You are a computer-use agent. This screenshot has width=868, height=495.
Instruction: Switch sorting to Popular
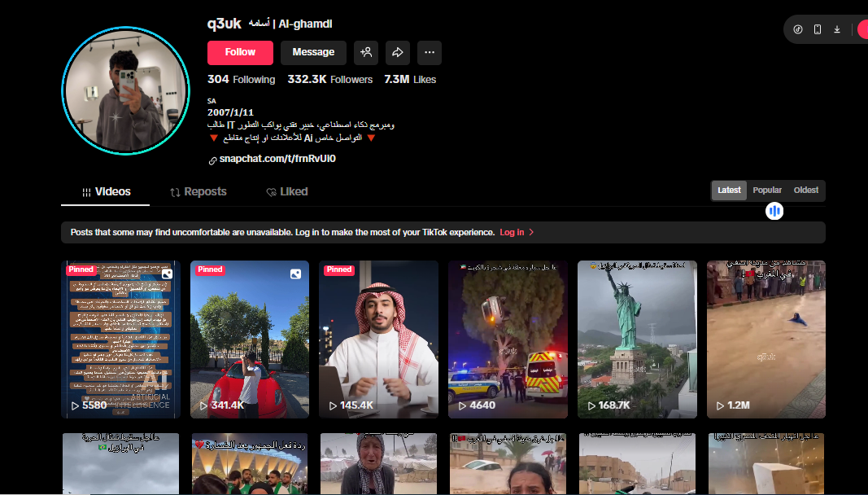767,190
